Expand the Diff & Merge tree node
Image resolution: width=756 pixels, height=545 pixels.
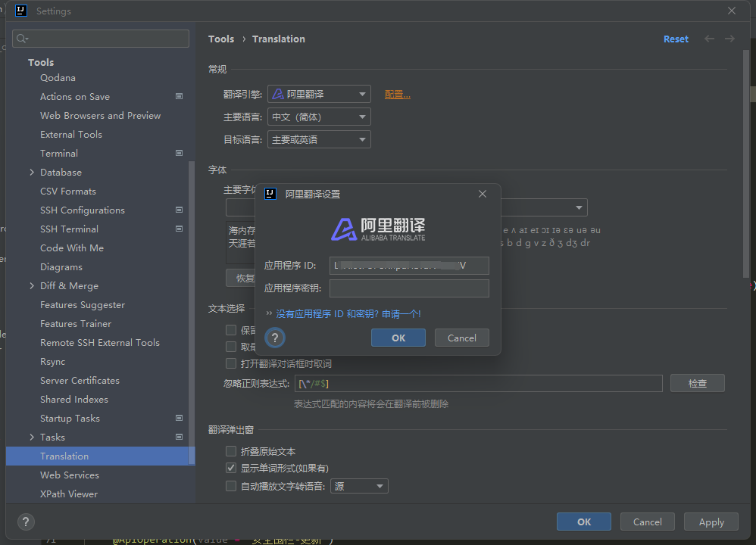click(32, 286)
